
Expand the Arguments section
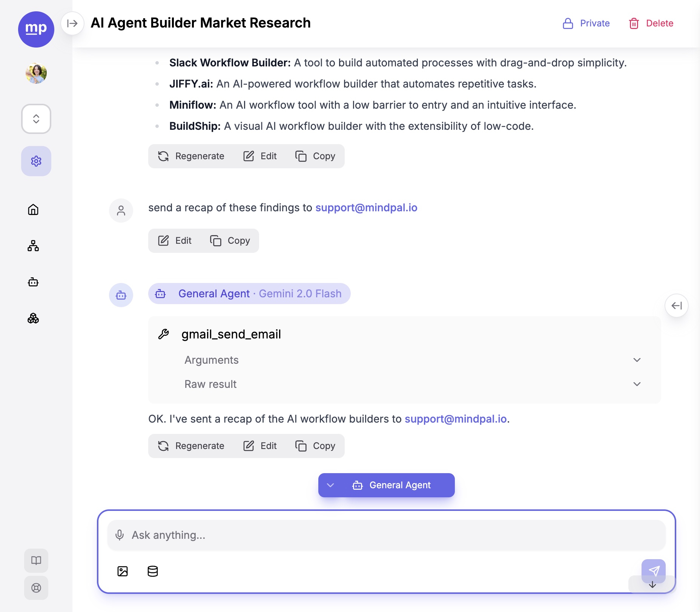coord(413,360)
